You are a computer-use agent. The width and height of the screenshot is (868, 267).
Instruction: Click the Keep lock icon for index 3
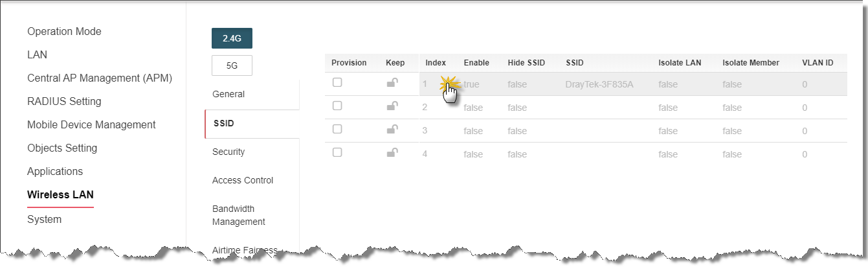pyautogui.click(x=392, y=130)
